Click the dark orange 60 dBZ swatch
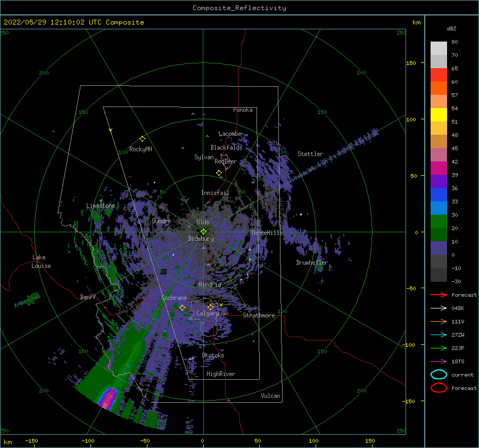 [x=439, y=88]
